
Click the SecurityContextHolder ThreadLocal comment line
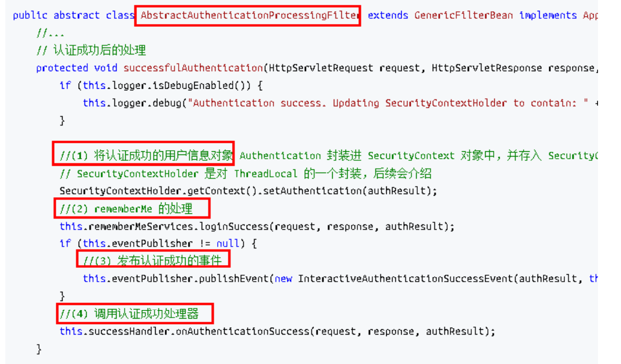pyautogui.click(x=245, y=173)
